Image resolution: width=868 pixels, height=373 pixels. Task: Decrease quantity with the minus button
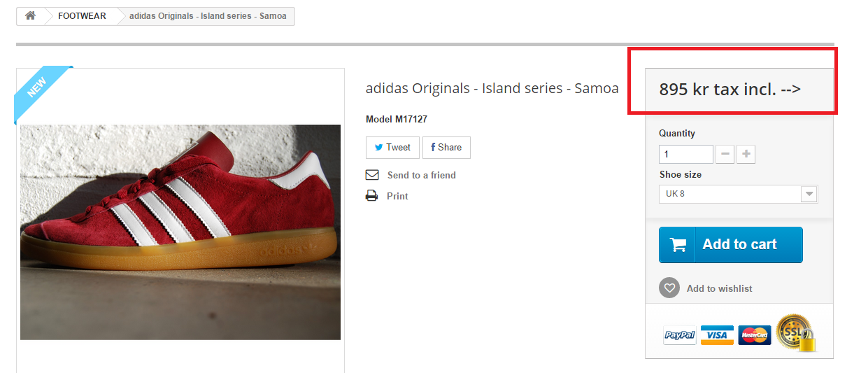click(x=725, y=154)
